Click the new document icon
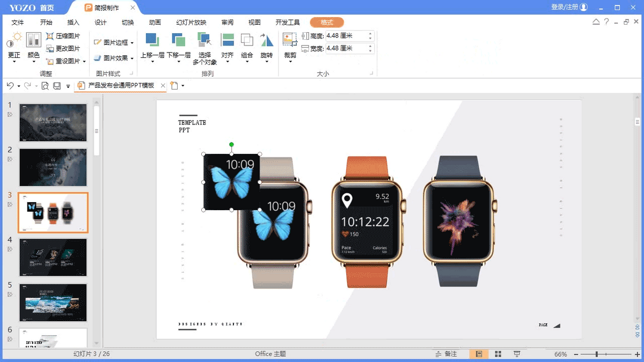Image resolution: width=644 pixels, height=362 pixels. (x=174, y=86)
